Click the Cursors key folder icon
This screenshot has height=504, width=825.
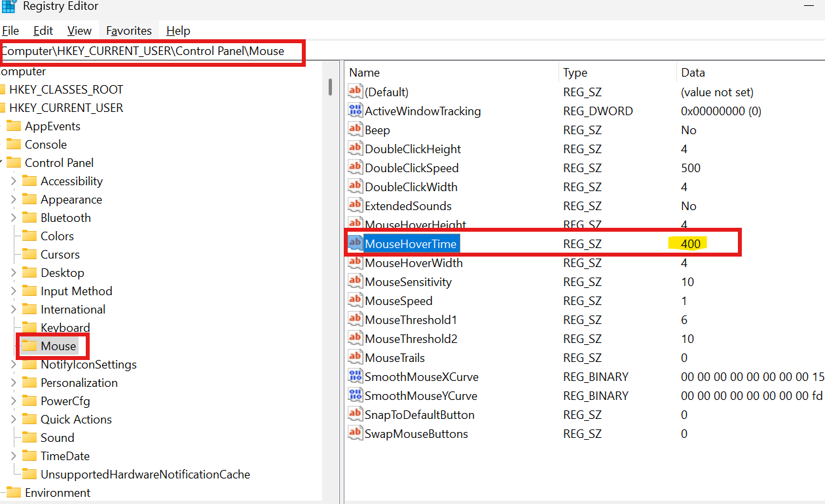click(x=29, y=254)
